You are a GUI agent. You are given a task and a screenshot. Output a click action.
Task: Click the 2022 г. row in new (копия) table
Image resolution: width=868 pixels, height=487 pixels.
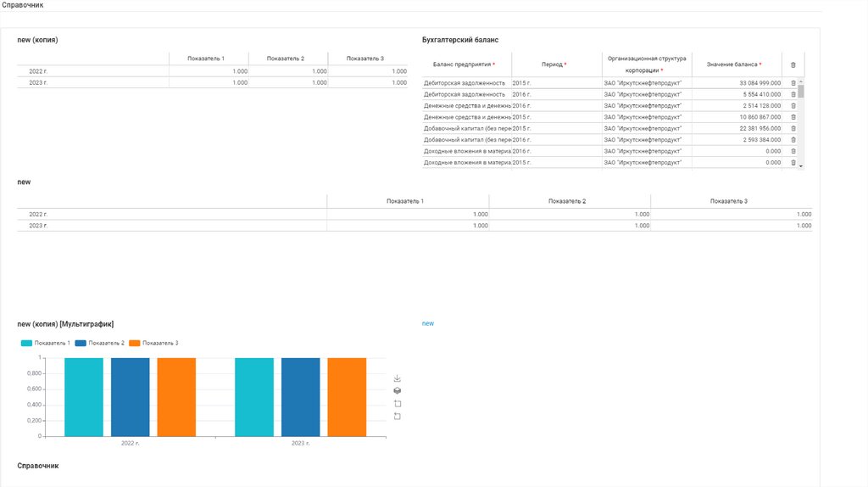pyautogui.click(x=213, y=71)
